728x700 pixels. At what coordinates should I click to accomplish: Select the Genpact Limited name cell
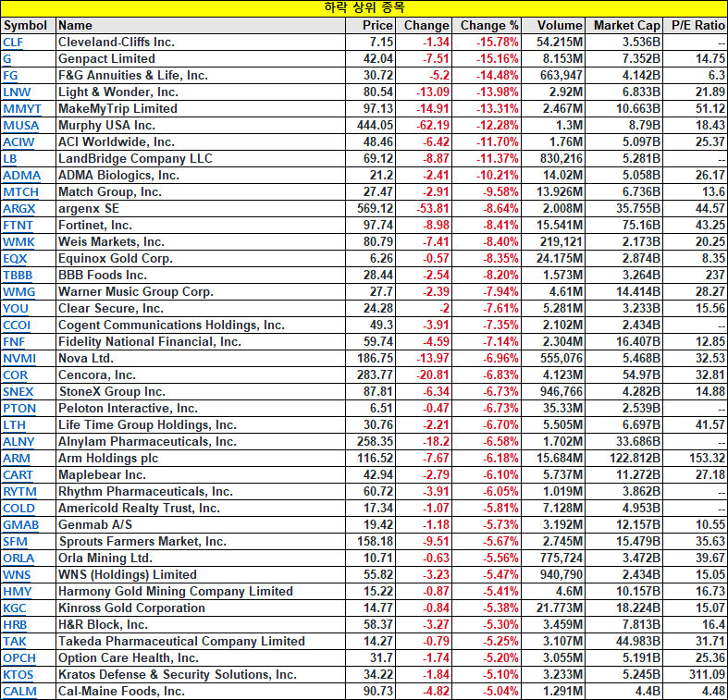(x=201, y=59)
